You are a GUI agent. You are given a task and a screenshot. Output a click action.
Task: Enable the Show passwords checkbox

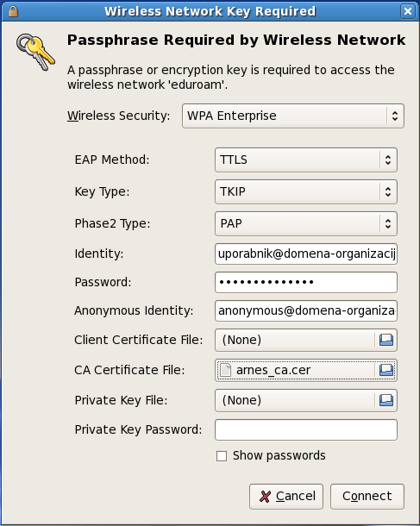(x=222, y=456)
